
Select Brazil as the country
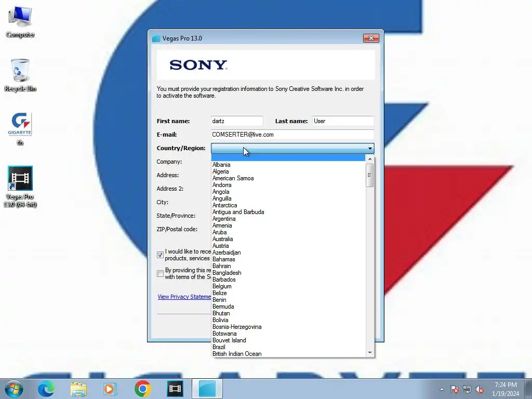[288, 347]
